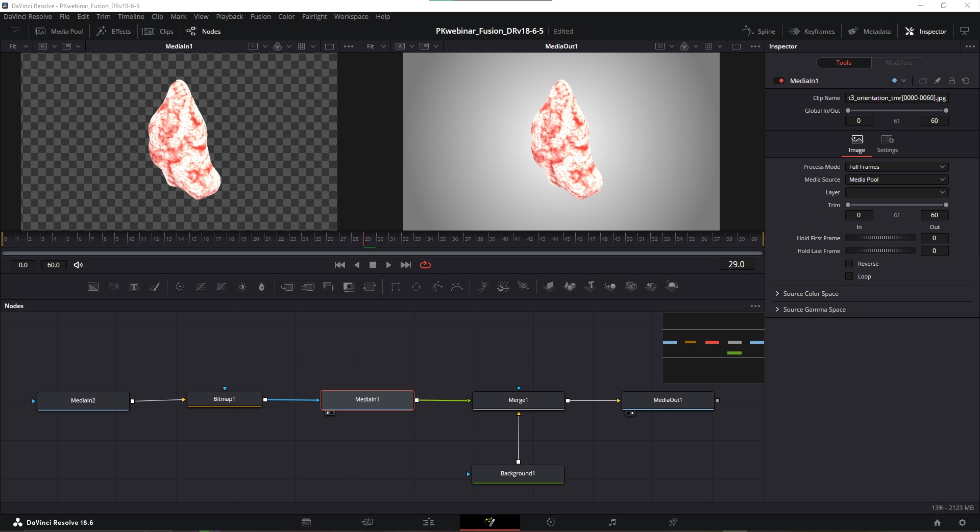Adjust Hold First Frame slider
Viewport: 980px width, 532px height.
pyautogui.click(x=880, y=238)
